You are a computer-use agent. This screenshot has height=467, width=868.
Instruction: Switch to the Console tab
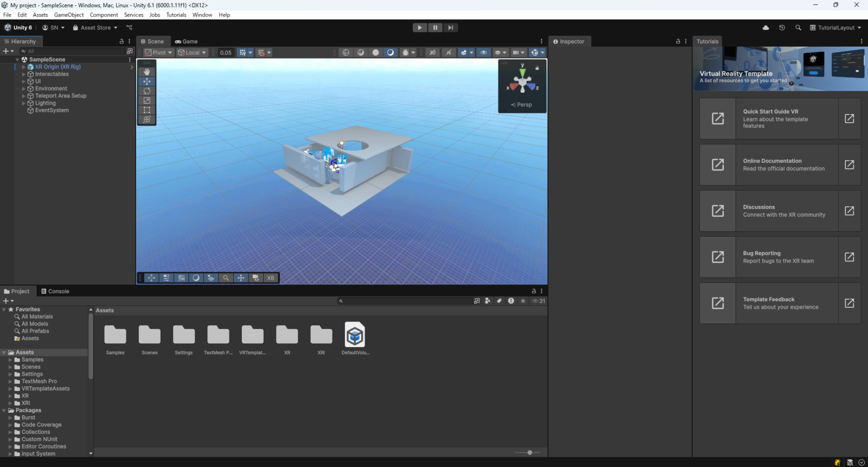[55, 291]
